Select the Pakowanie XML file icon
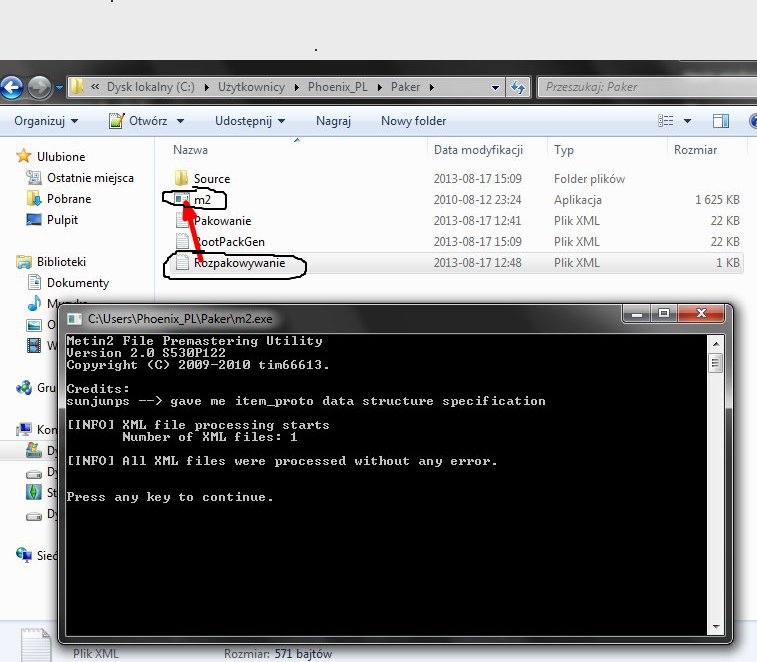This screenshot has height=662, width=757. 182,220
